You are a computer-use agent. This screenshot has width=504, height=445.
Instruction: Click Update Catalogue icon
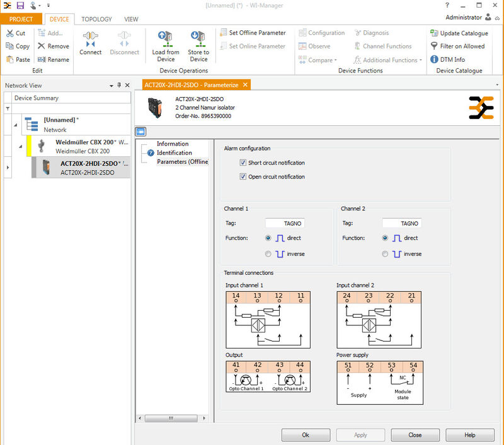tap(435, 33)
